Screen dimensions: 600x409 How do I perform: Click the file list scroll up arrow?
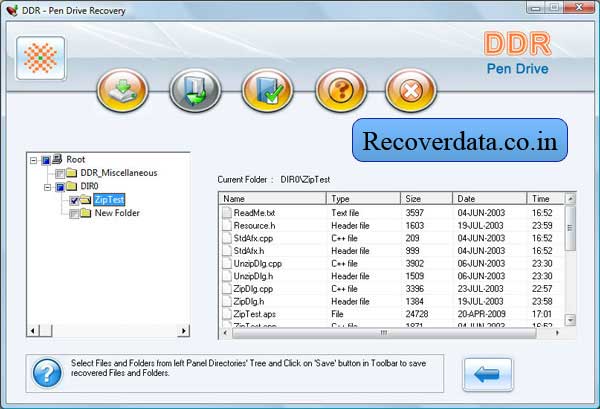click(x=570, y=199)
